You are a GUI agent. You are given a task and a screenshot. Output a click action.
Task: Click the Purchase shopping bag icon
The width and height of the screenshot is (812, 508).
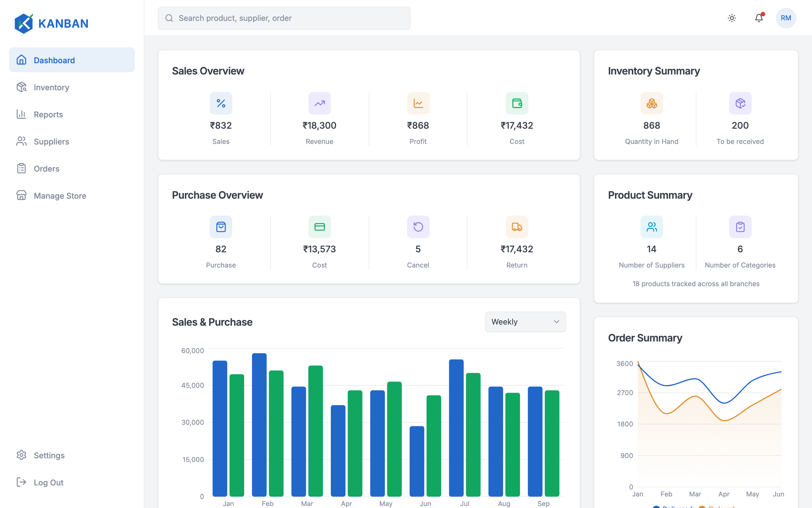click(221, 227)
